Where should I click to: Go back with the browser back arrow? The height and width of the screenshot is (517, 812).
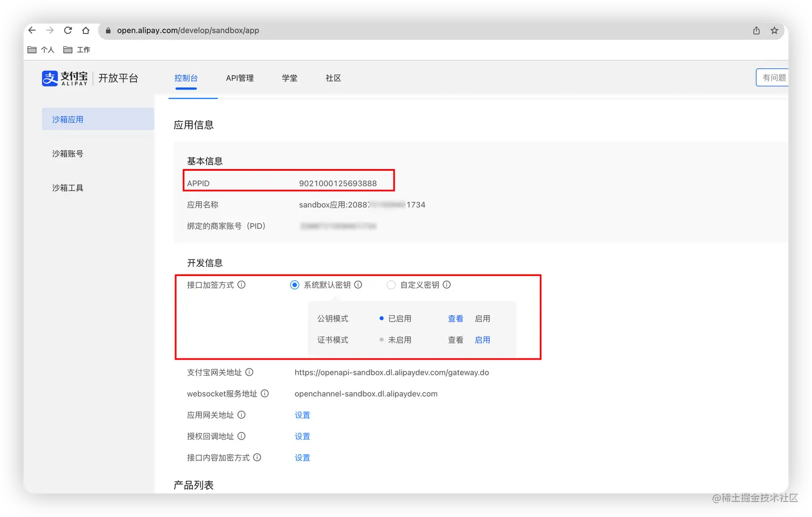32,30
